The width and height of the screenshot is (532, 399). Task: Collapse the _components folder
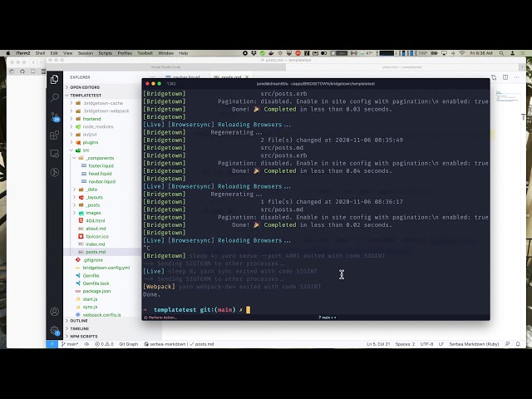(x=100, y=158)
